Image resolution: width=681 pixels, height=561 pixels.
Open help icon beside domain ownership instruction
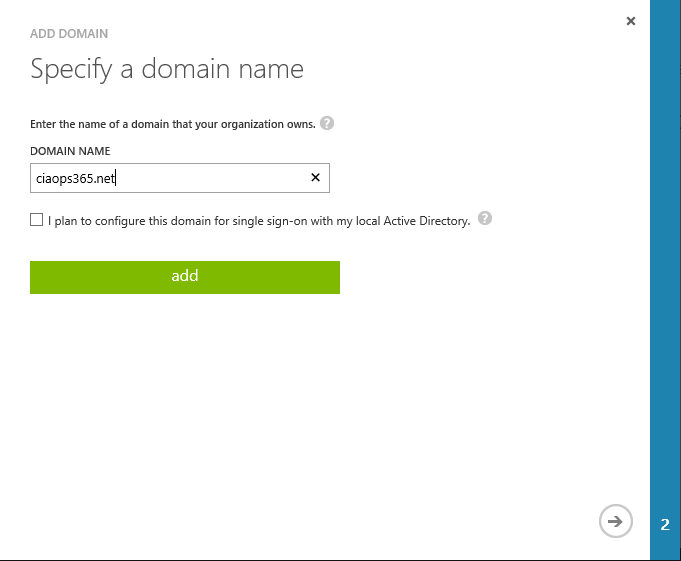tap(327, 124)
